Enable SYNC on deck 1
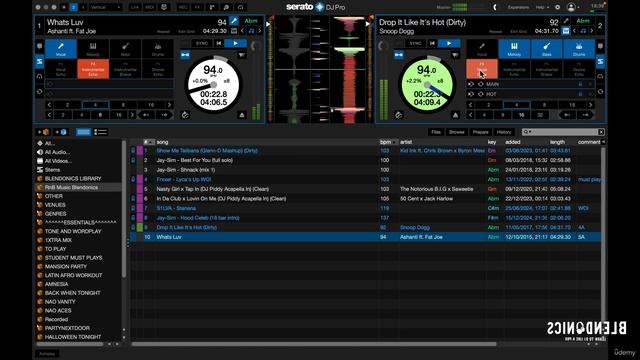The image size is (640, 360). [x=202, y=43]
